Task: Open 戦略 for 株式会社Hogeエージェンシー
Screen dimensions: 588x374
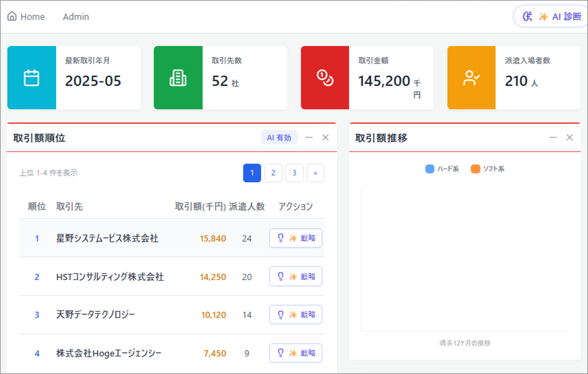Action: point(296,353)
